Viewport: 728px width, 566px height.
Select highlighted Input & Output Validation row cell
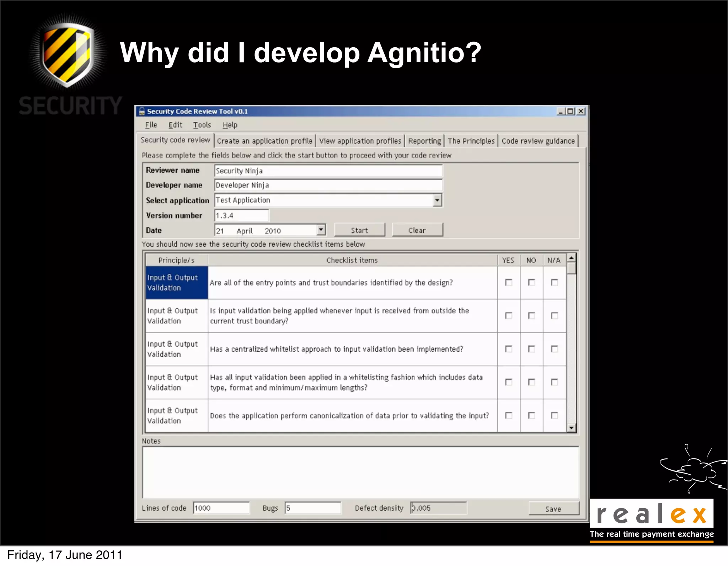[176, 282]
